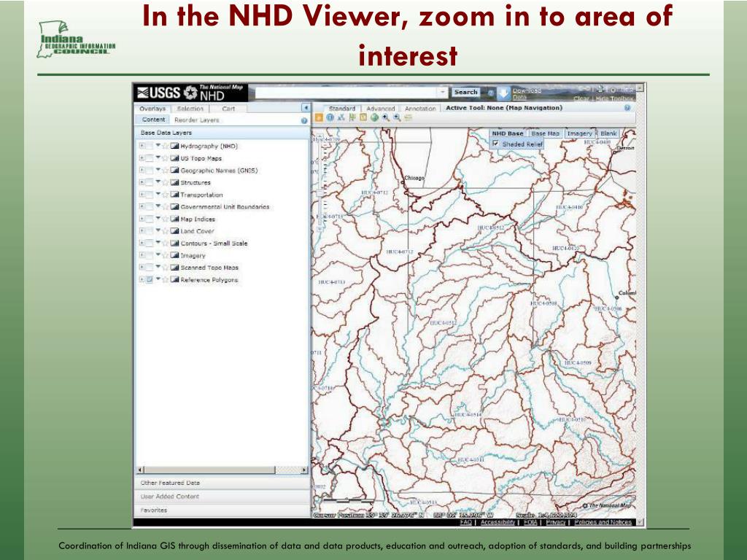Open the FAQ footer link

[x=466, y=522]
